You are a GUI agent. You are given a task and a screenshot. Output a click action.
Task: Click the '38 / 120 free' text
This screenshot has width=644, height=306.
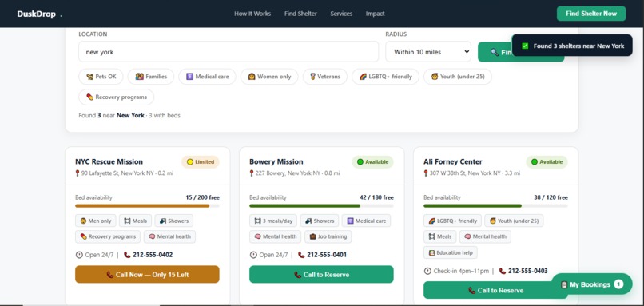point(551,197)
